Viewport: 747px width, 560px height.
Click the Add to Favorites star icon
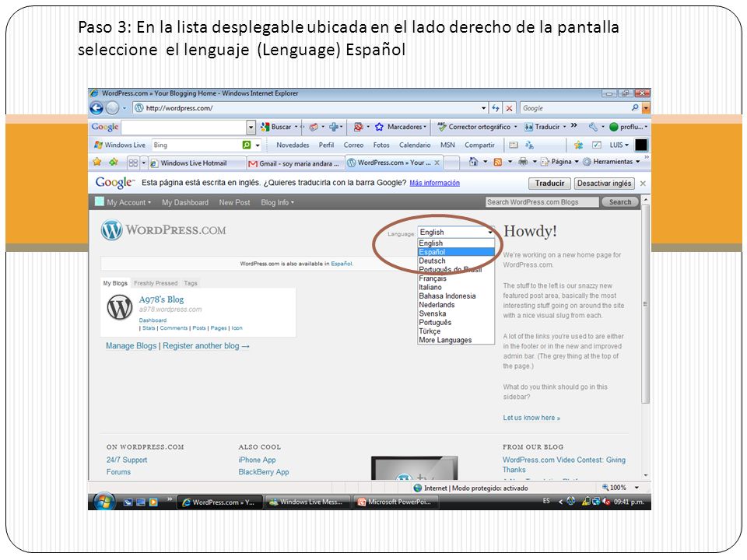tap(114, 162)
